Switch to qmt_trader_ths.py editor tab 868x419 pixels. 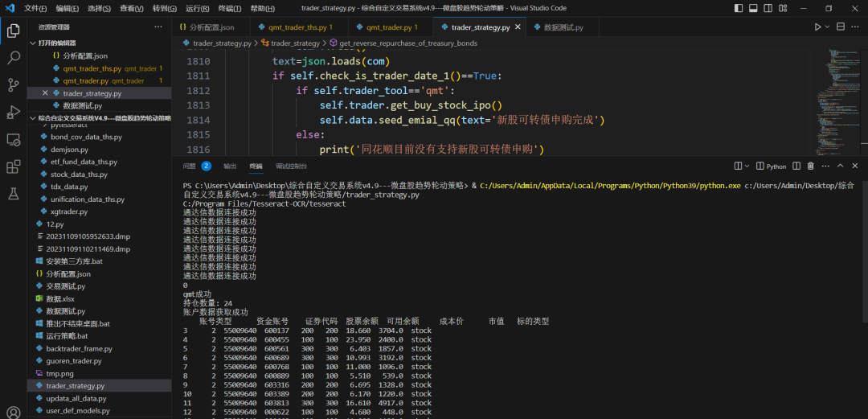[x=300, y=27]
